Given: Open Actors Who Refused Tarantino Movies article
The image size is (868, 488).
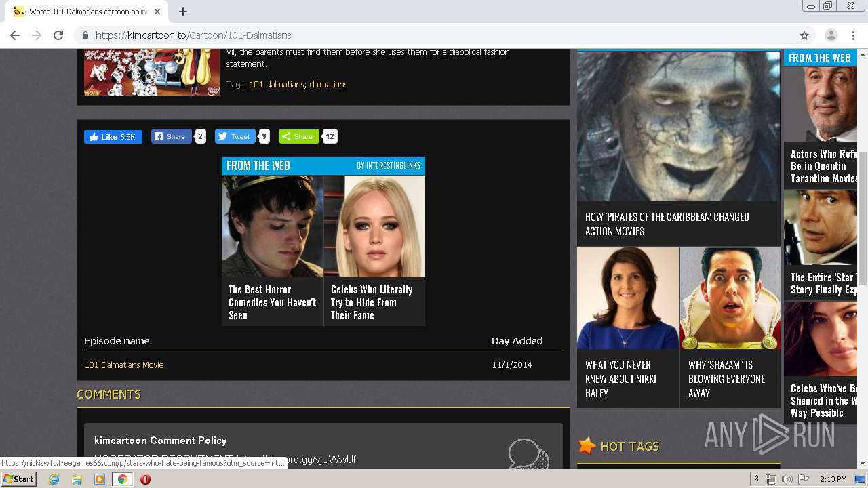Looking at the screenshot, I should (x=824, y=166).
